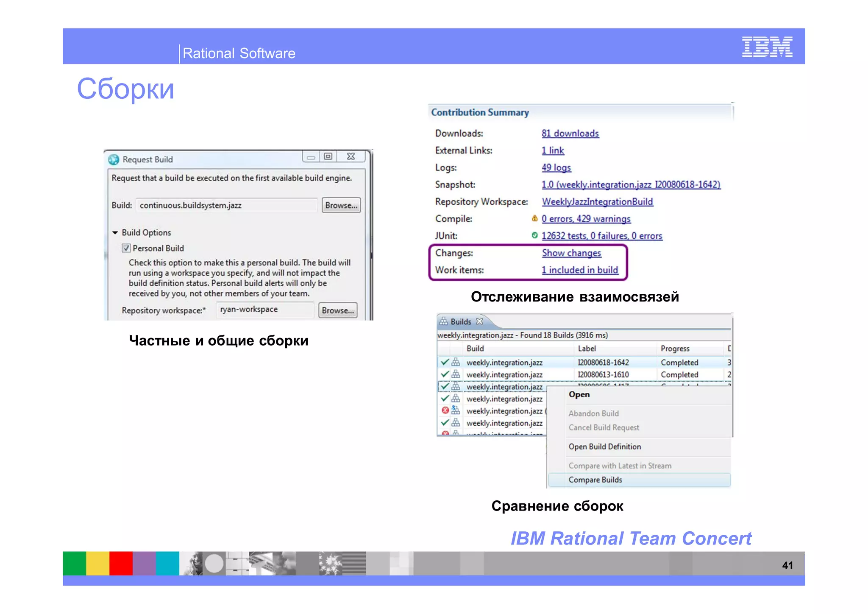Screen dimensions: 868x614
Task: Click the Show changes link
Action: [x=571, y=253]
